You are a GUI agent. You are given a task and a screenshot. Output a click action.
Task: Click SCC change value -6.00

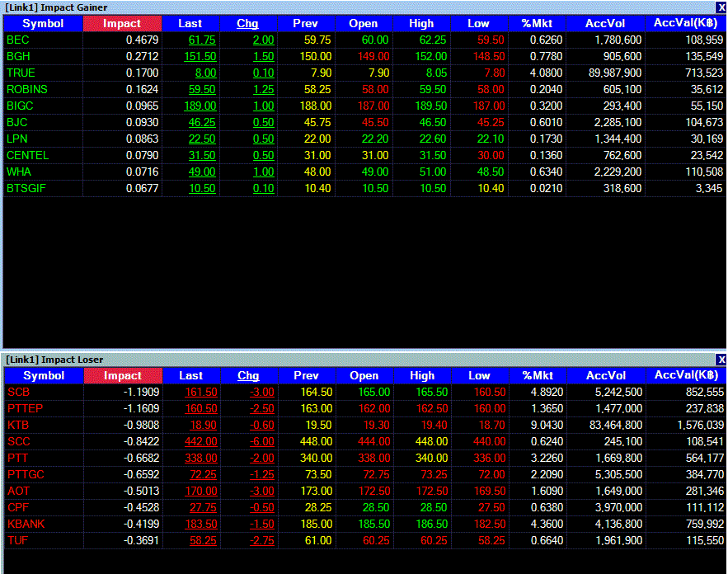[x=262, y=442]
